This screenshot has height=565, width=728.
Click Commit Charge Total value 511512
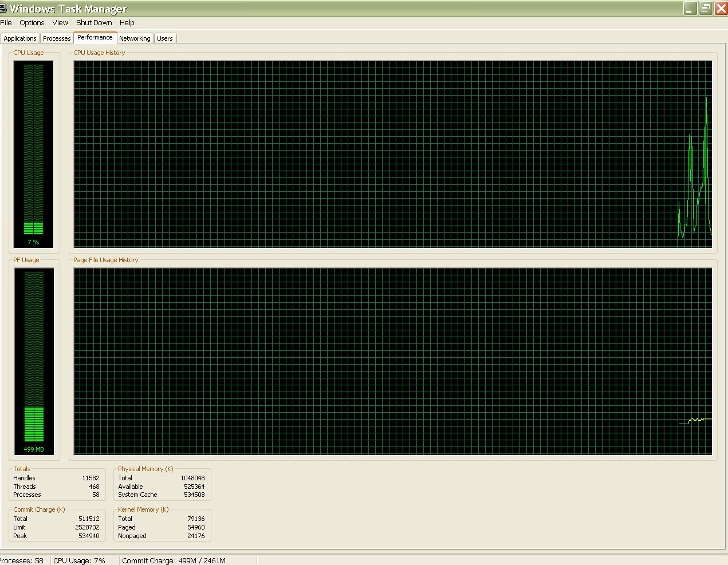(x=89, y=519)
